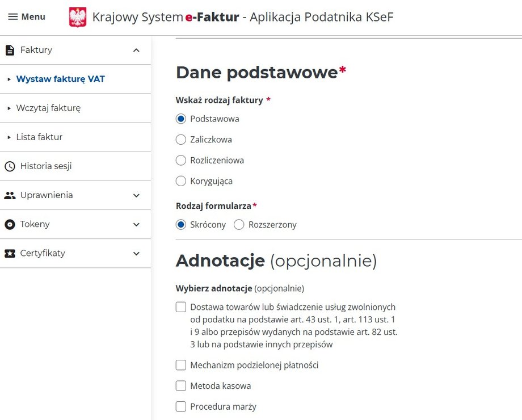Viewport: 522px width, 420px height.
Task: Expand the Certyfikaty section
Action: (136, 253)
